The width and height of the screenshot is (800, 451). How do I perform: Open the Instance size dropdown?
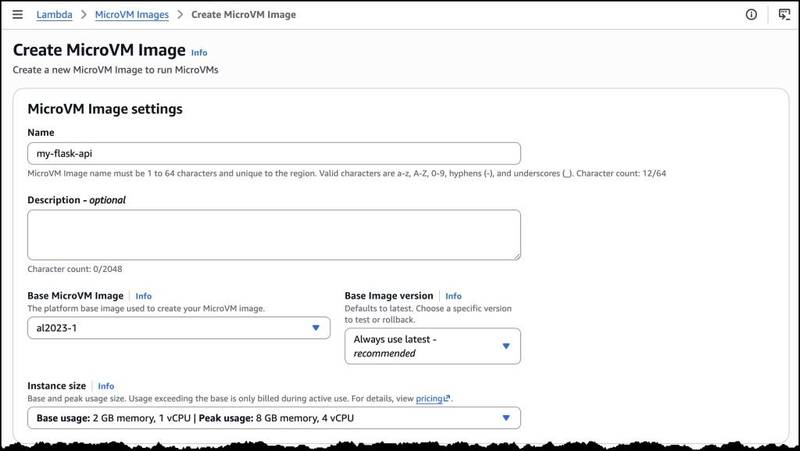coord(274,418)
